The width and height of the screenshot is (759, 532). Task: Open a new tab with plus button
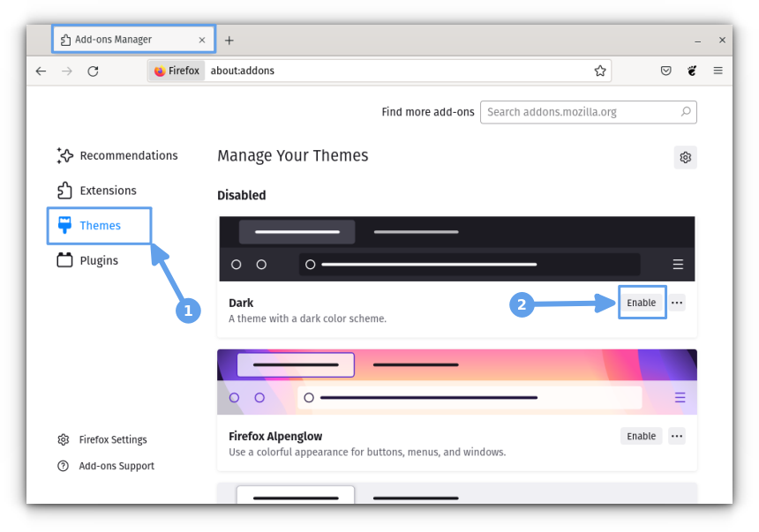point(229,41)
